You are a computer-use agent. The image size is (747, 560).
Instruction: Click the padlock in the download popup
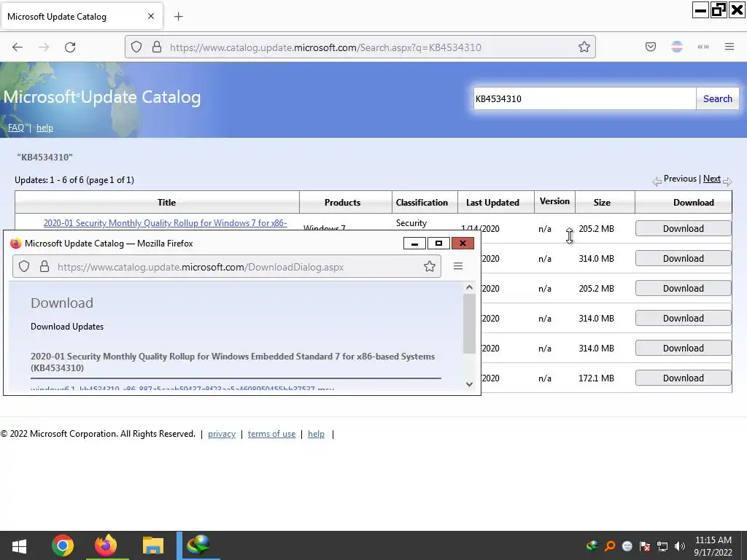[x=44, y=267]
